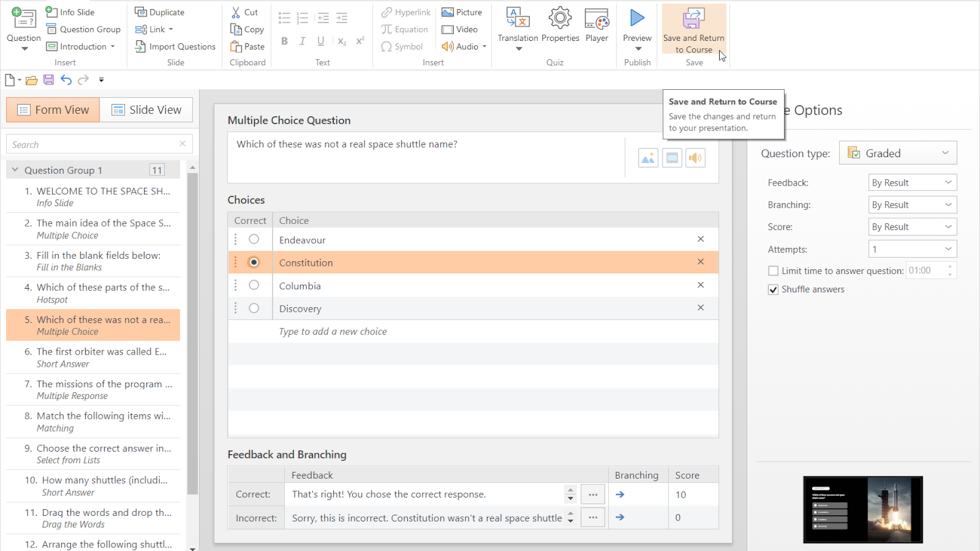This screenshot has height=551, width=980.
Task: Click Type to add a new choice
Action: 333,332
